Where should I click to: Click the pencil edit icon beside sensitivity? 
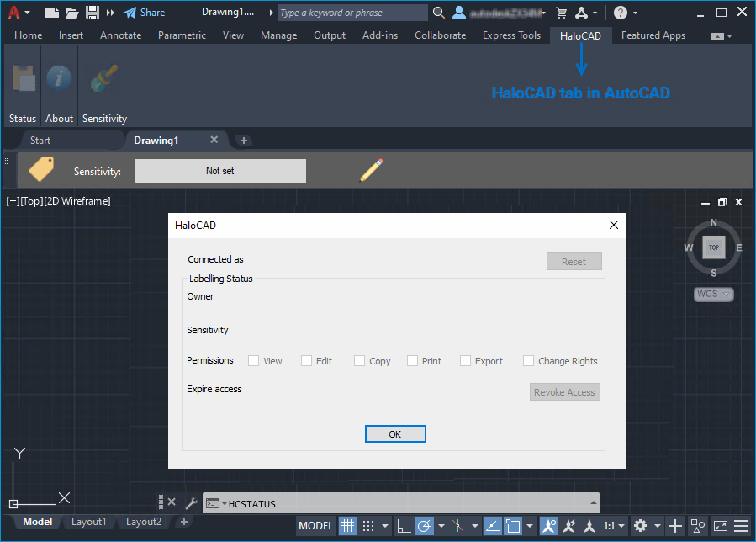point(372,170)
